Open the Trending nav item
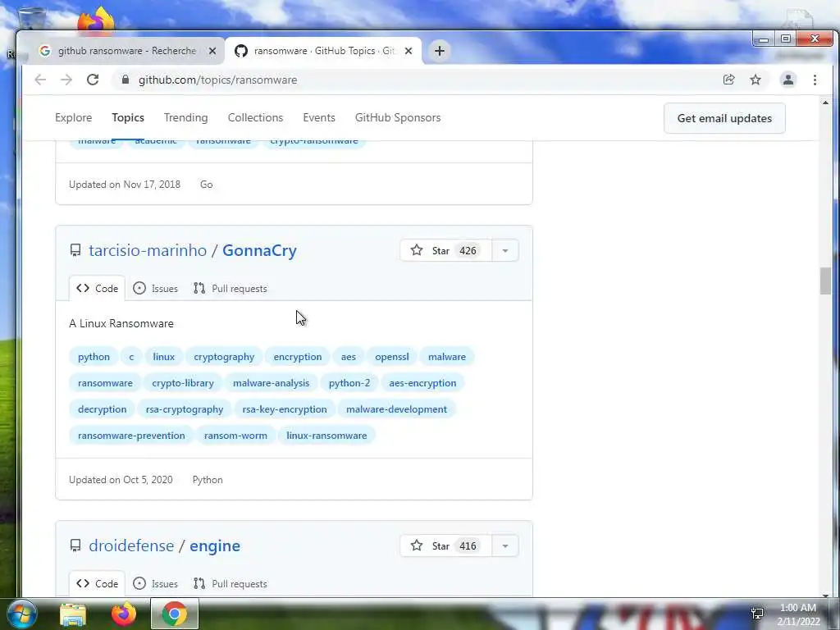This screenshot has height=630, width=840. (186, 118)
